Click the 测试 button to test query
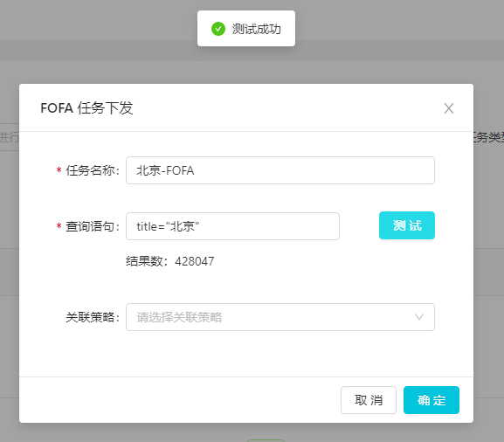 click(407, 225)
